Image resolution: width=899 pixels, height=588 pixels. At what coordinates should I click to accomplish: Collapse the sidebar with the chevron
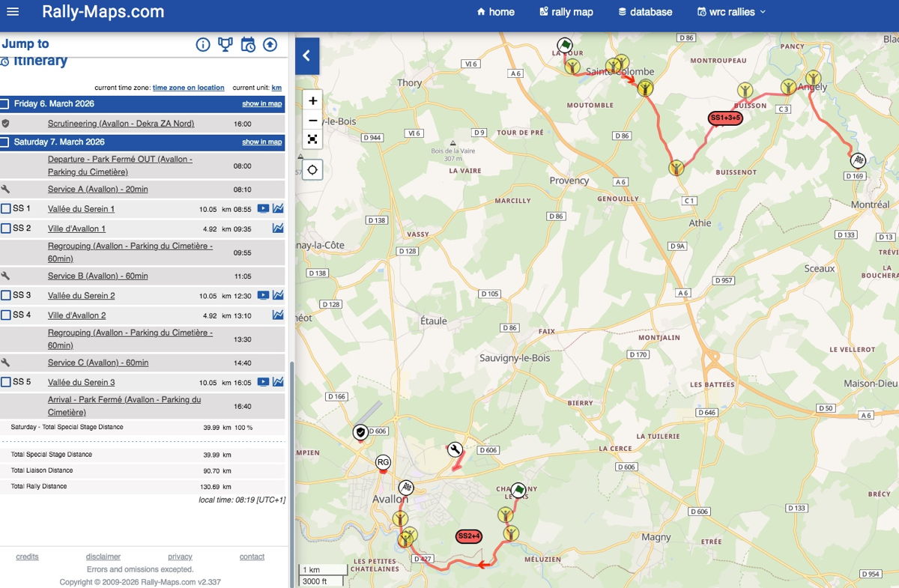pos(307,56)
